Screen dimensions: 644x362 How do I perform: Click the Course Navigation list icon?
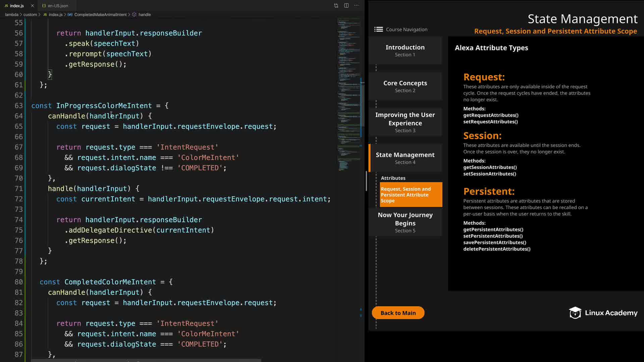point(378,29)
